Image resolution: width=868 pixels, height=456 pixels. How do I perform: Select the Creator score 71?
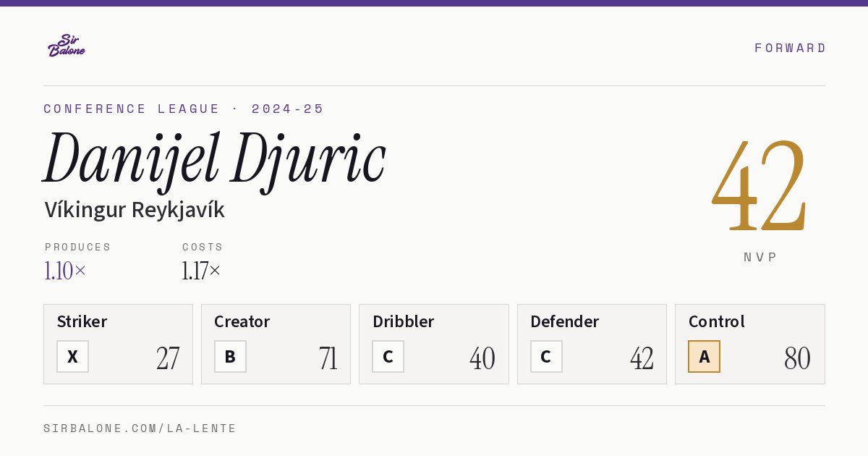tap(328, 358)
